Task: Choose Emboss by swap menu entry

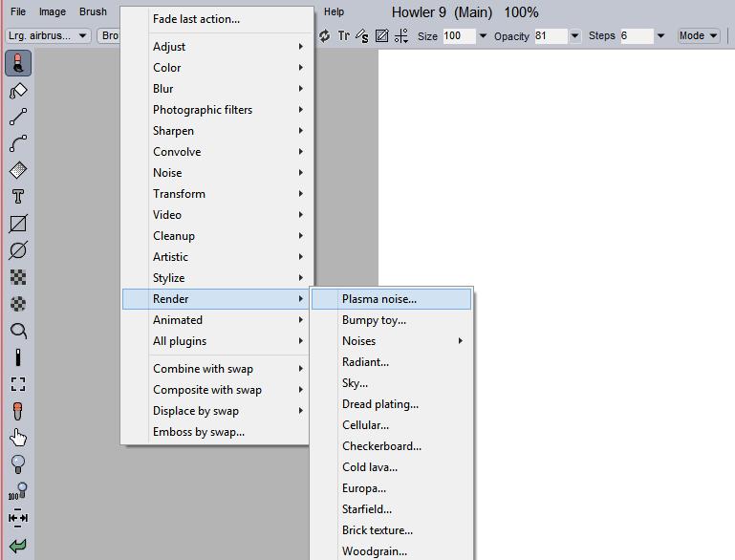Action: pos(198,432)
